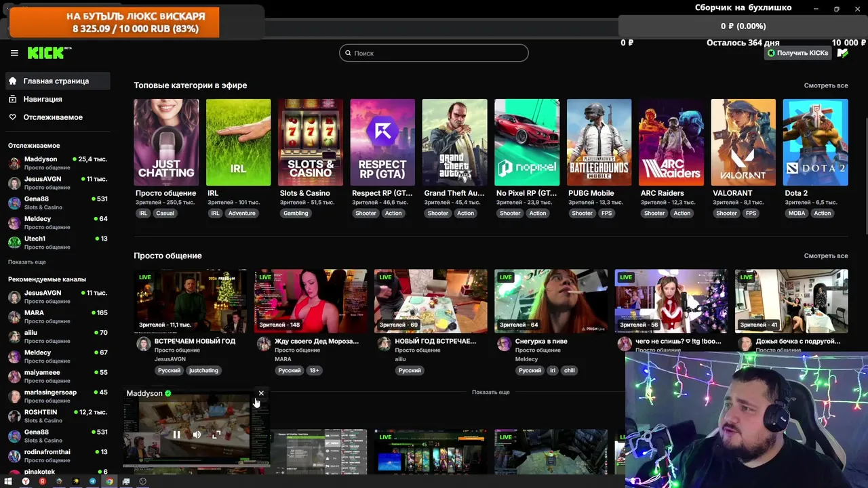
Task: Open Just Chatting category card
Action: [166, 142]
